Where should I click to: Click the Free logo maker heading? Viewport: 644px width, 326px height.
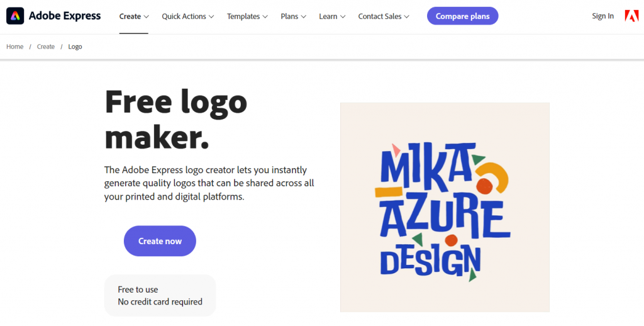[176, 120]
